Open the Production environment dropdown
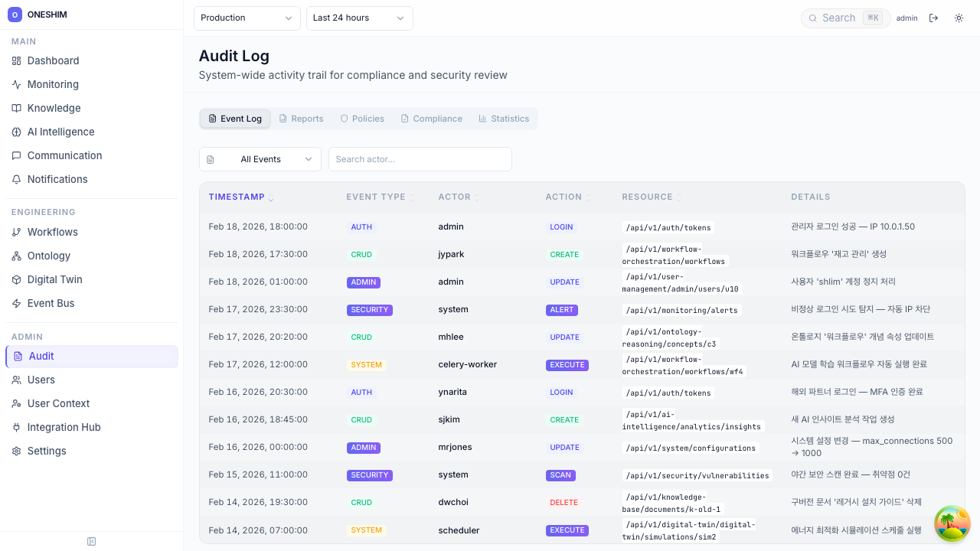Image resolution: width=980 pixels, height=551 pixels. 247,18
